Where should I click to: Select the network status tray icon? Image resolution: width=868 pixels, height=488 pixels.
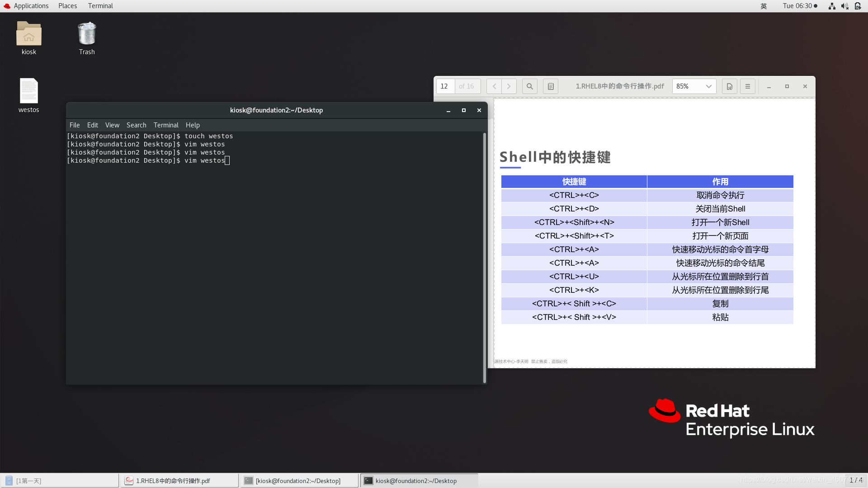point(832,5)
